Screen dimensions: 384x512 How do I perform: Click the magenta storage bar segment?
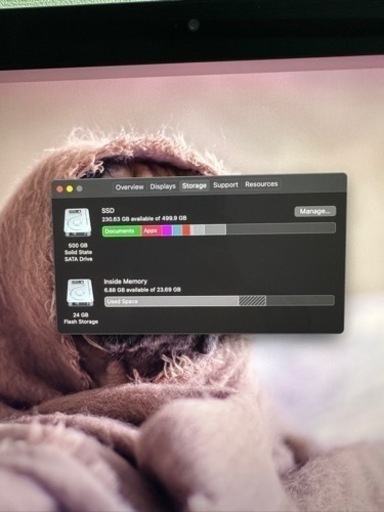pyautogui.click(x=167, y=230)
